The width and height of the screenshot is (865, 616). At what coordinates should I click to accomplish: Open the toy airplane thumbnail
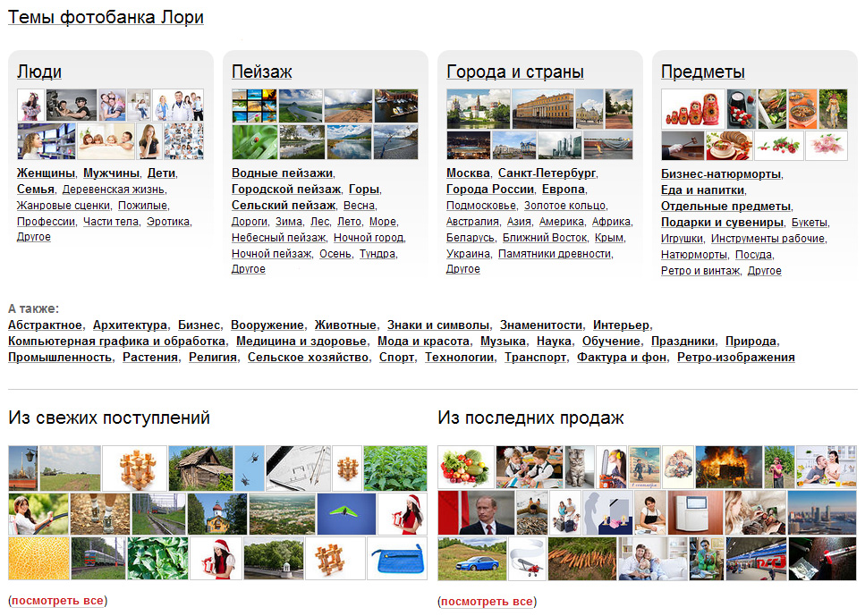click(x=527, y=559)
